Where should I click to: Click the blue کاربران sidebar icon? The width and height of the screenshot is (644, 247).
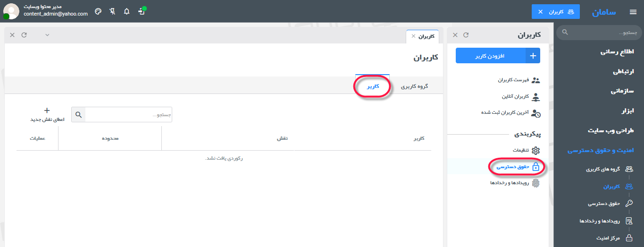click(x=628, y=186)
